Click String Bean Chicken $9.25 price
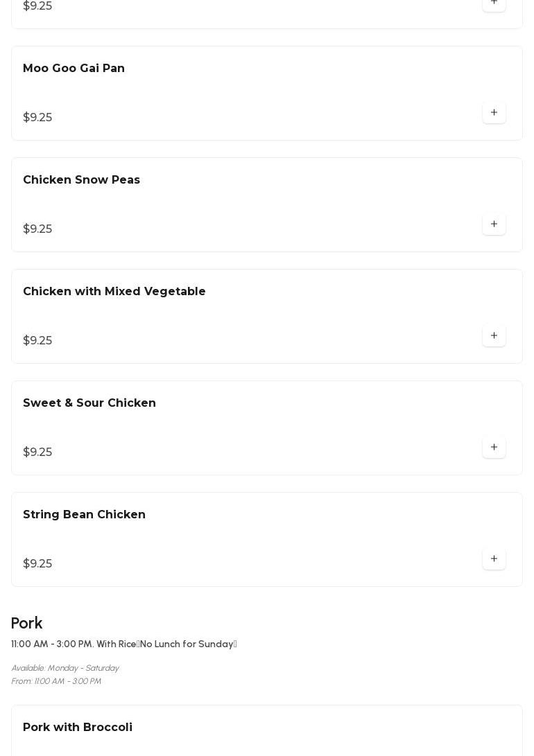 [37, 564]
